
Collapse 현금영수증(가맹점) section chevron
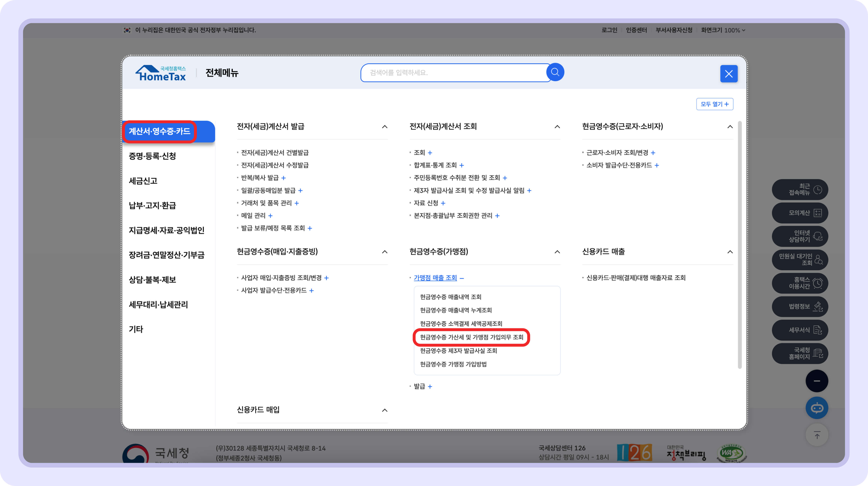coord(557,252)
